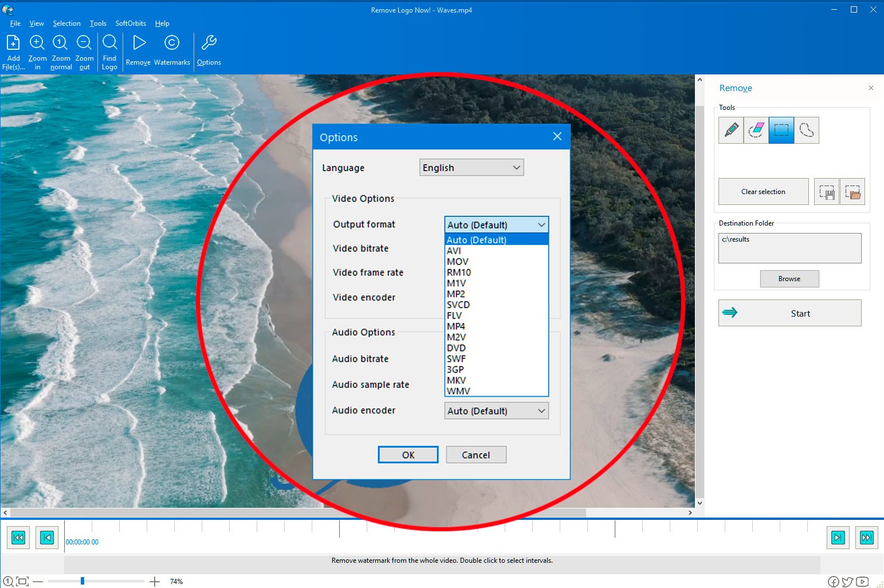Viewport: 884px width, 588px height.
Task: Open the Find Logo tool
Action: tap(109, 52)
